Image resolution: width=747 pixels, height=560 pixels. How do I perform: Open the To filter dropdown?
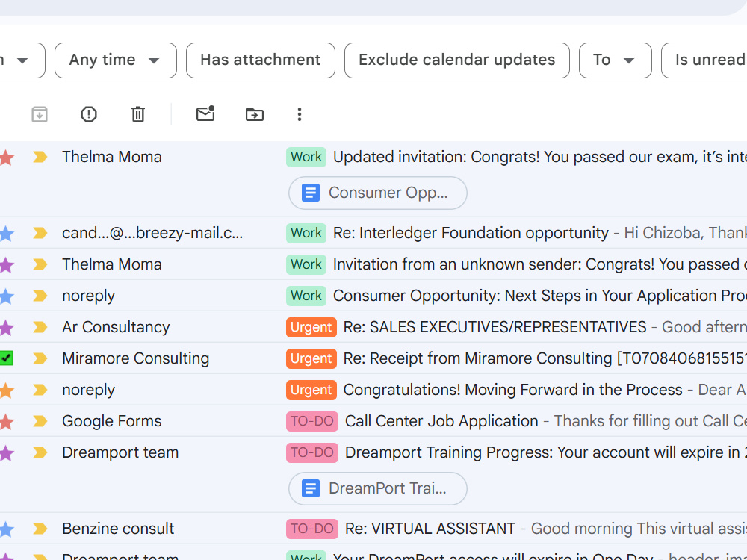pyautogui.click(x=615, y=60)
